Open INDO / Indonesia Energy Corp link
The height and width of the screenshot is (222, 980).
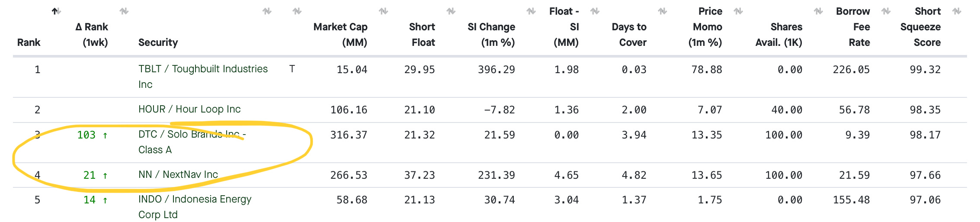195,207
